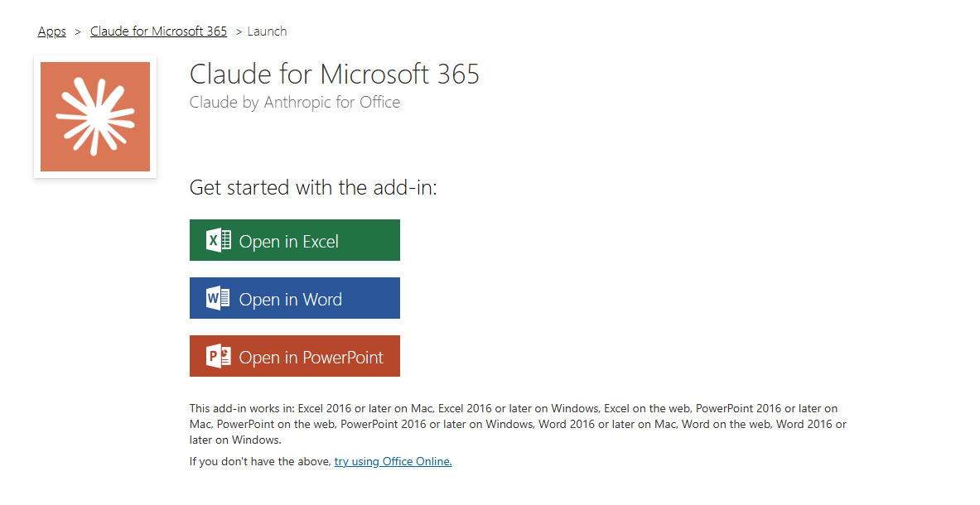Click 'Get started with the add-in:' text

point(313,187)
